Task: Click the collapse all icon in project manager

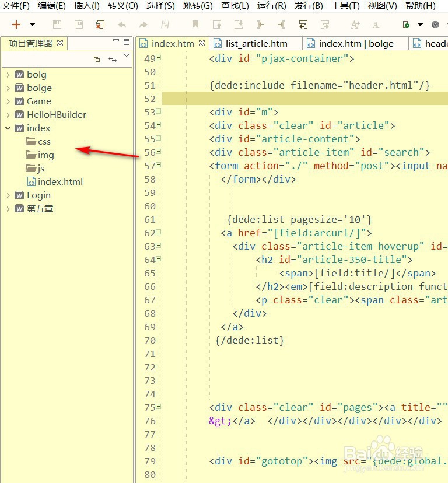Action: coord(97,59)
